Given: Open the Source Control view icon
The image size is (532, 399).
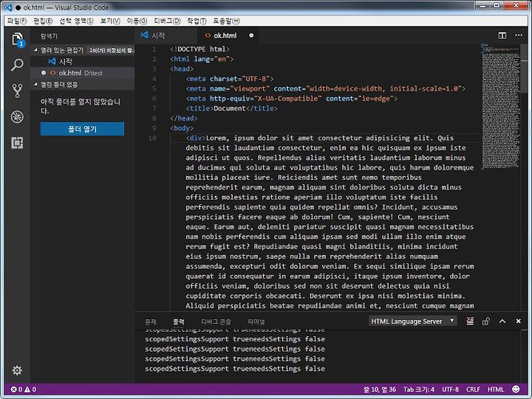Looking at the screenshot, I should [x=17, y=91].
